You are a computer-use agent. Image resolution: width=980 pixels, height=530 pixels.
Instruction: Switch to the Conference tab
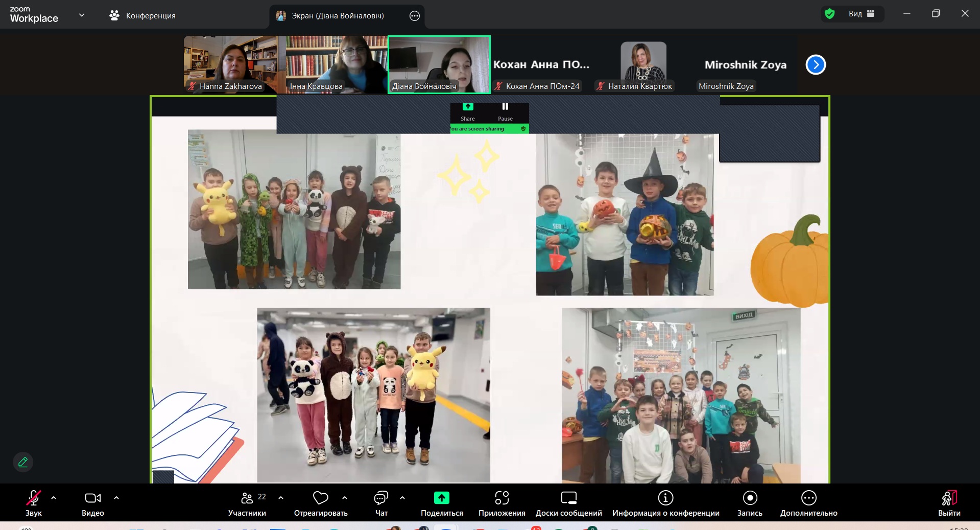(x=142, y=16)
